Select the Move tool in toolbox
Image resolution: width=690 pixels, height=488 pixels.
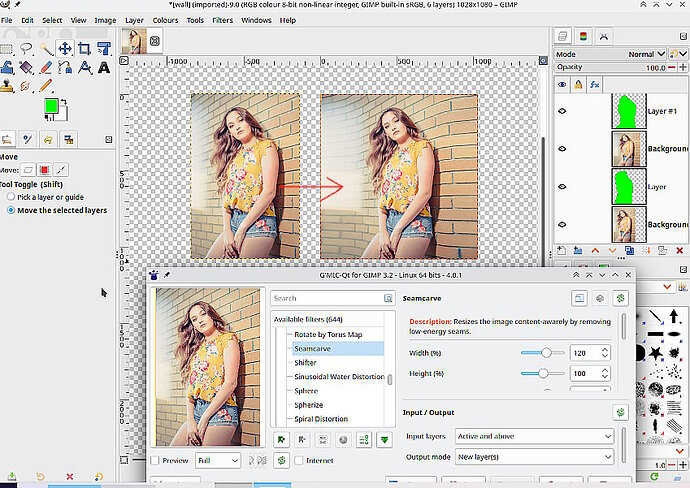(65, 48)
